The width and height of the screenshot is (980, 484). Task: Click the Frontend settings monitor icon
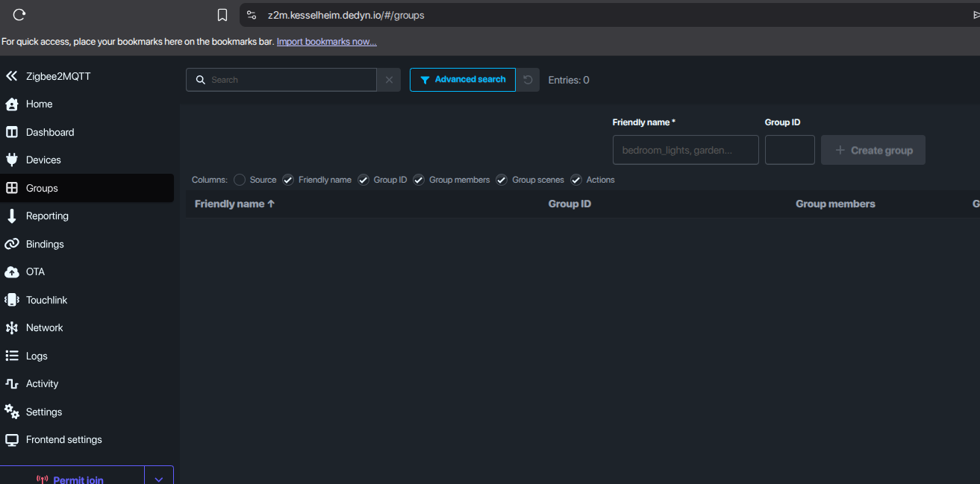11,440
